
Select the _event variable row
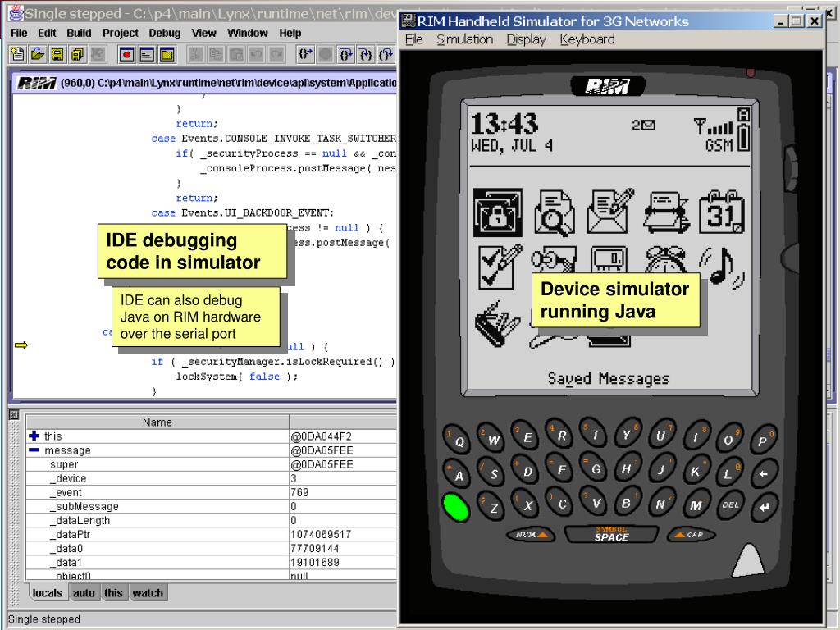(211, 492)
